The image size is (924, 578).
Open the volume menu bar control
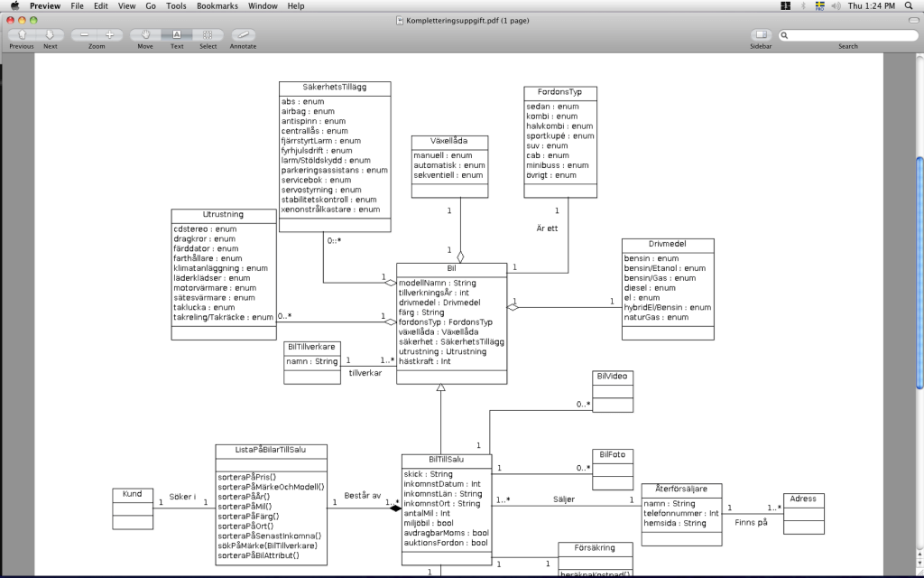point(836,5)
